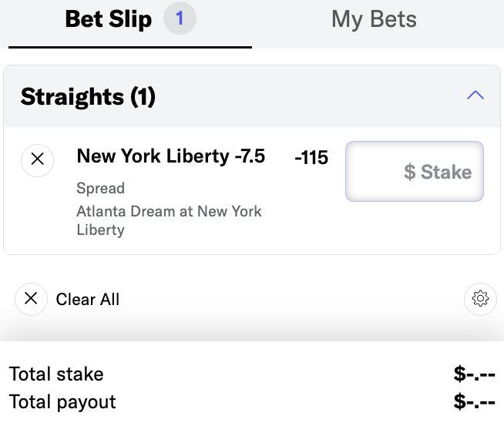Screen dimensions: 504x436
Task: Click the Straights (1) header label
Action: (88, 96)
